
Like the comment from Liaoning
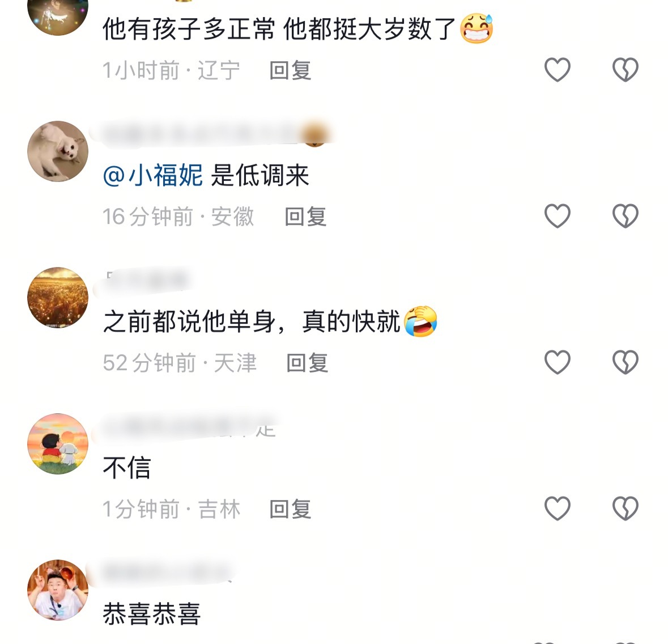pyautogui.click(x=558, y=70)
